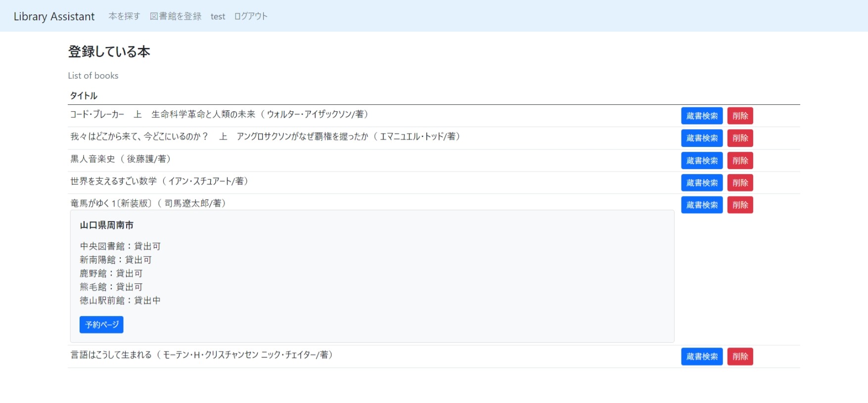Click 蔵書検索 for 竜馬がゆく 1
This screenshot has height=403, width=868.
(x=701, y=205)
